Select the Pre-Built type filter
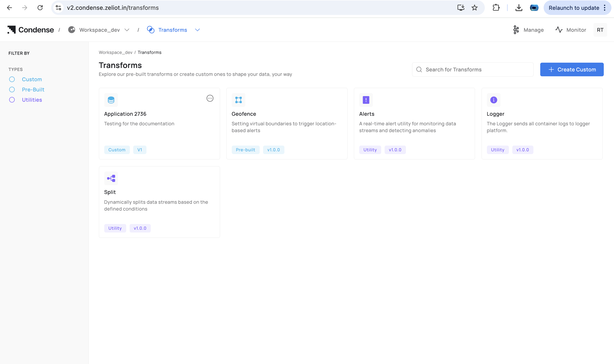 pyautogui.click(x=12, y=90)
